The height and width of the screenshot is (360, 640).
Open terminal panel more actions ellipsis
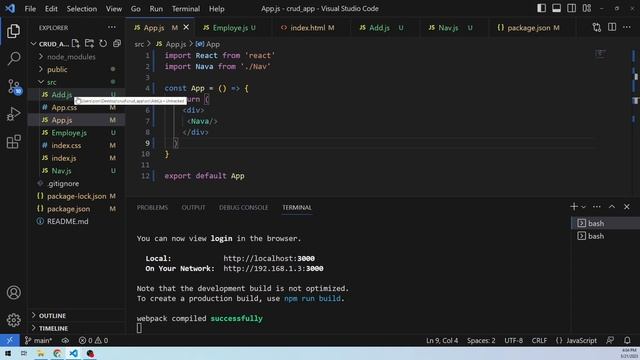pyautogui.click(x=597, y=207)
